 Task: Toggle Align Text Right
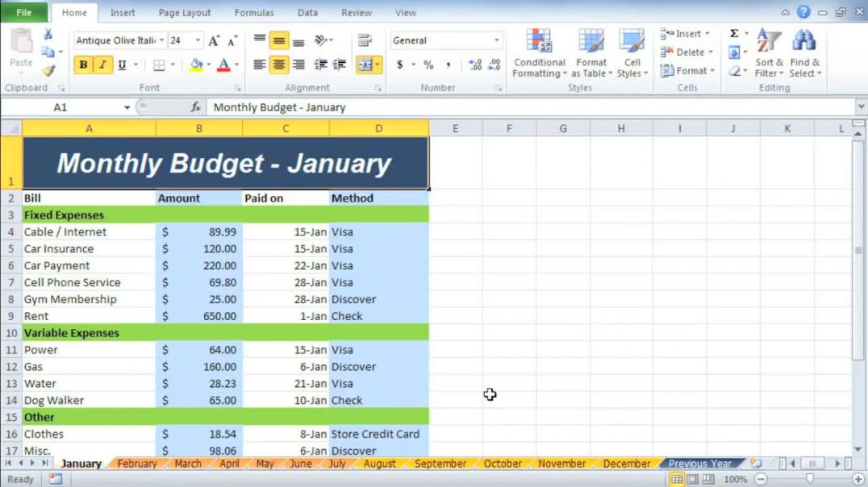click(298, 65)
